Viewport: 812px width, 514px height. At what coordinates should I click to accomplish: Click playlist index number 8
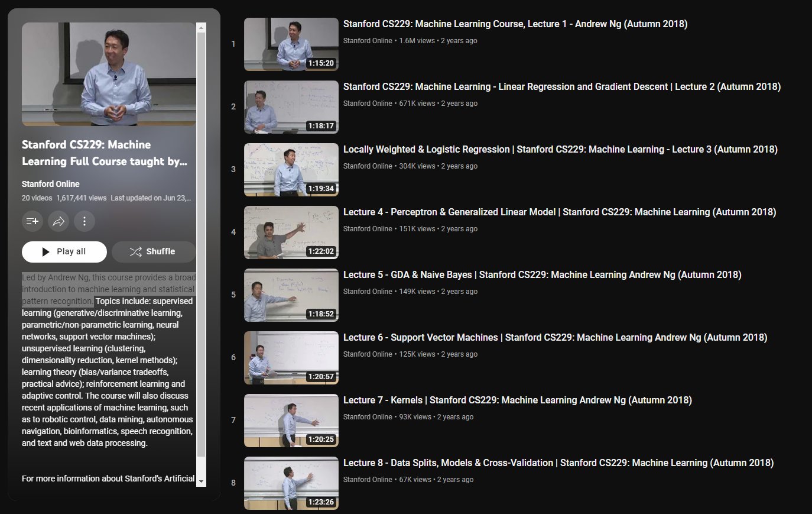click(x=233, y=483)
